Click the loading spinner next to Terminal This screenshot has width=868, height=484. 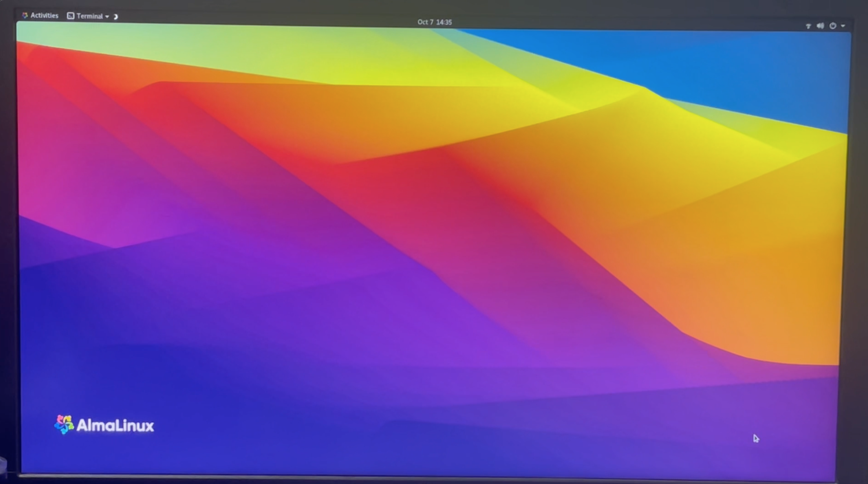116,16
